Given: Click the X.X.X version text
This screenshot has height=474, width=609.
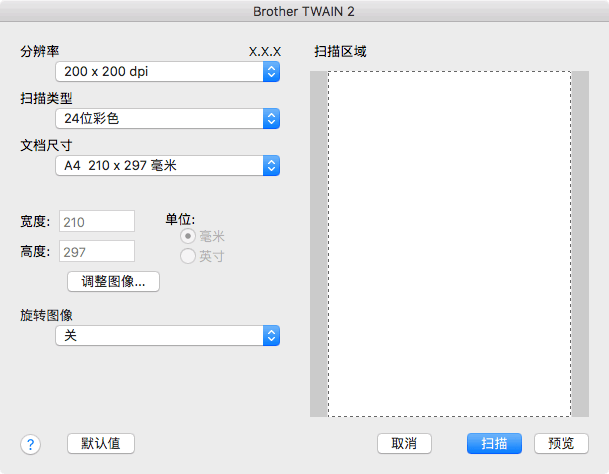Looking at the screenshot, I should [x=265, y=51].
